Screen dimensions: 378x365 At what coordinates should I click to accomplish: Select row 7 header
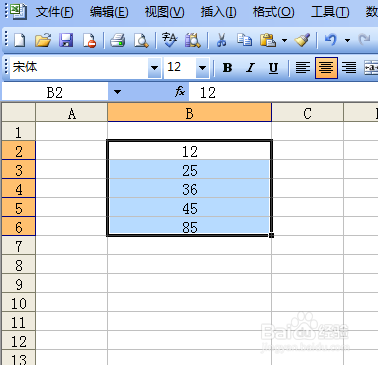tap(19, 246)
